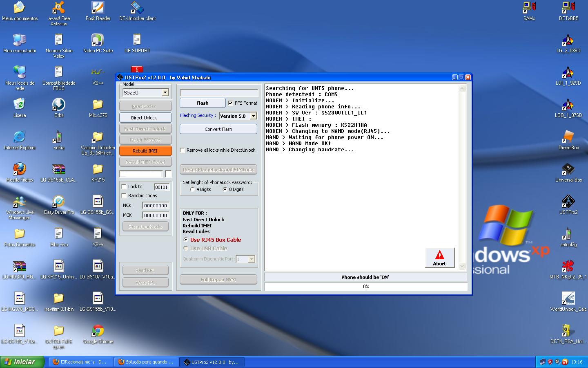588x368 pixels.
Task: Switch to USTPro2 v12.0.0 taskbar item
Action: (212, 362)
